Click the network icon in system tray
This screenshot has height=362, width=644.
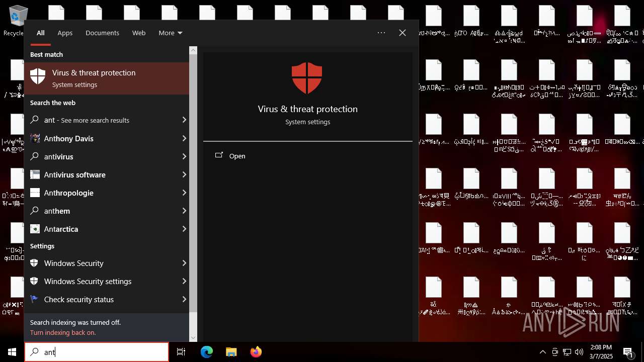(x=567, y=352)
